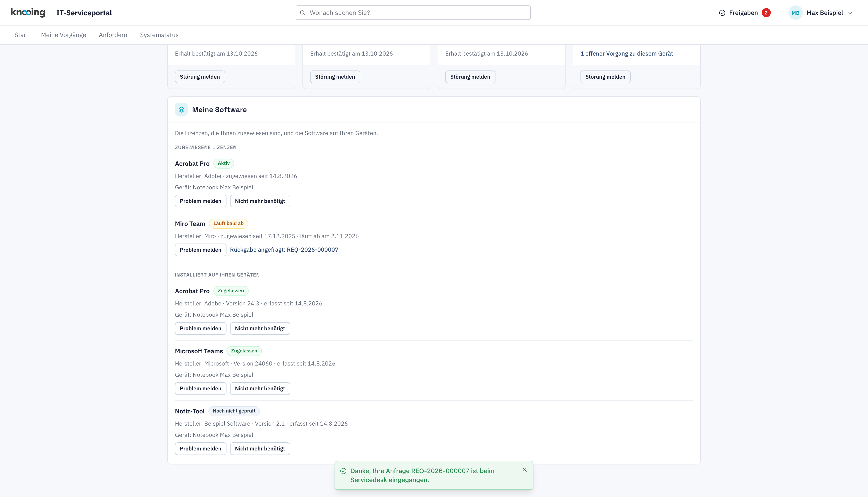The height and width of the screenshot is (497, 868).
Task: Report a problem for Notiz-Tool
Action: 200,448
